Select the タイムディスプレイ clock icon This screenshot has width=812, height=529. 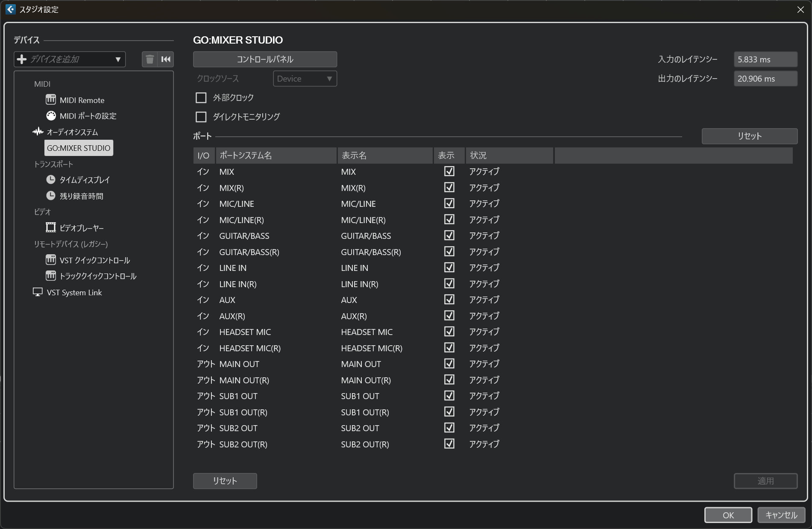pos(51,180)
